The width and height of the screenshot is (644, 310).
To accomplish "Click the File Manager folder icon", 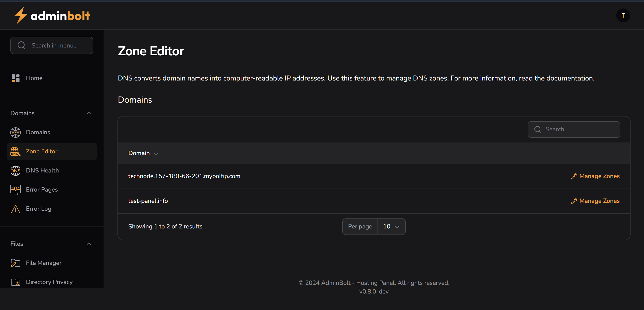I will click(x=15, y=263).
